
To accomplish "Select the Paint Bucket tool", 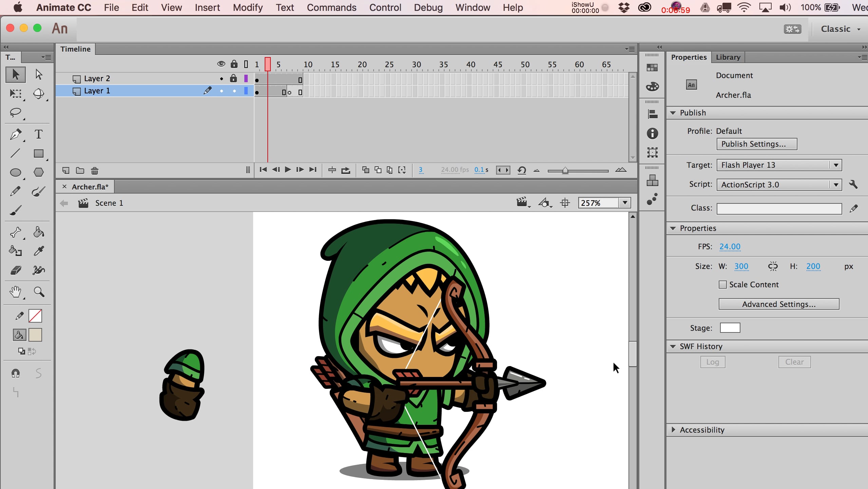I will coord(38,232).
